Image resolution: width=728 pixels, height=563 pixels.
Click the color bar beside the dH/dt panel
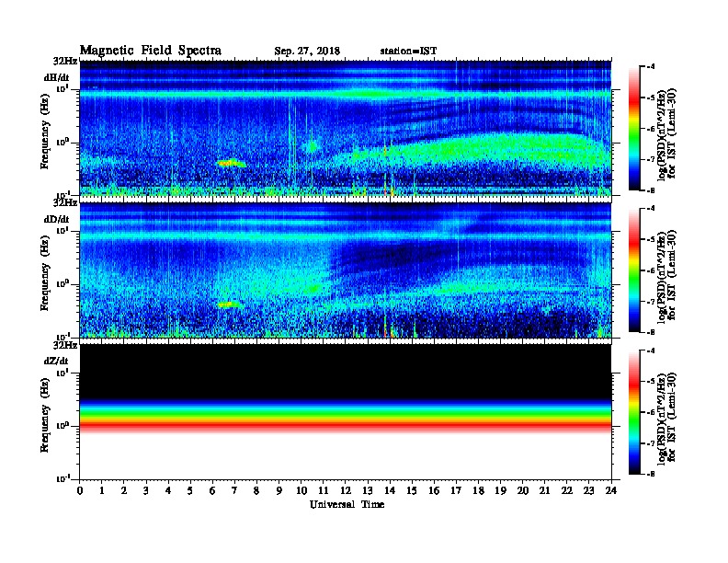(634, 128)
